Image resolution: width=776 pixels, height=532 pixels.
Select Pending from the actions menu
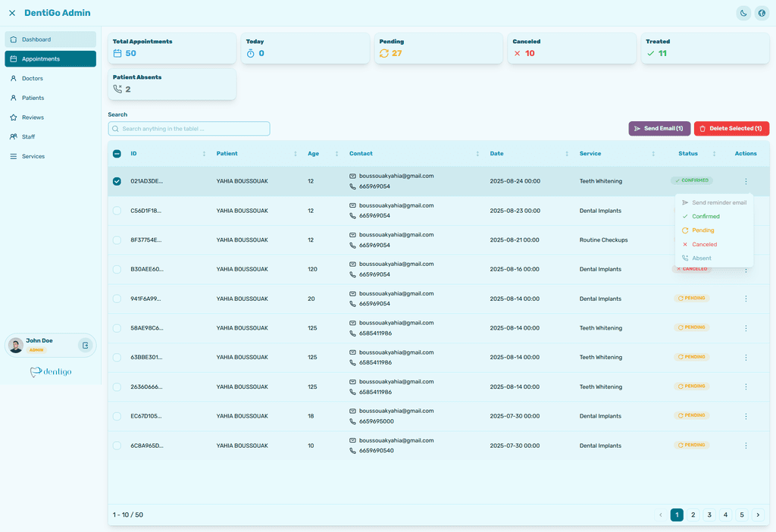coord(702,230)
